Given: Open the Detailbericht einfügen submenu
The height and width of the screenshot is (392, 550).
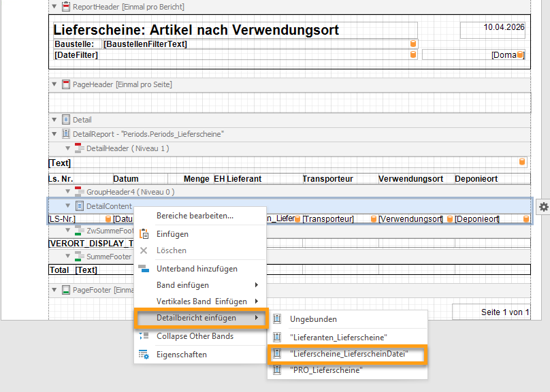Looking at the screenshot, I should pyautogui.click(x=201, y=318).
